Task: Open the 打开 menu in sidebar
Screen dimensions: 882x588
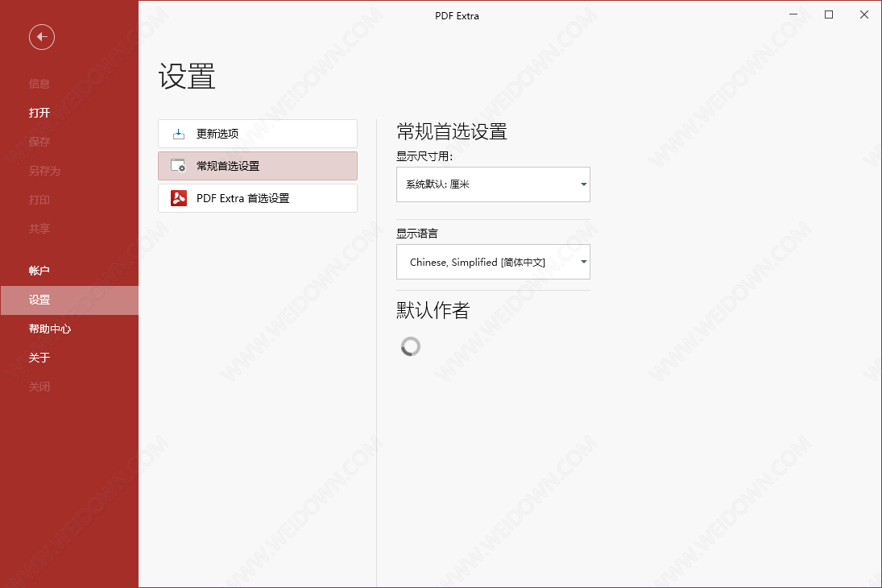Action: 39,113
